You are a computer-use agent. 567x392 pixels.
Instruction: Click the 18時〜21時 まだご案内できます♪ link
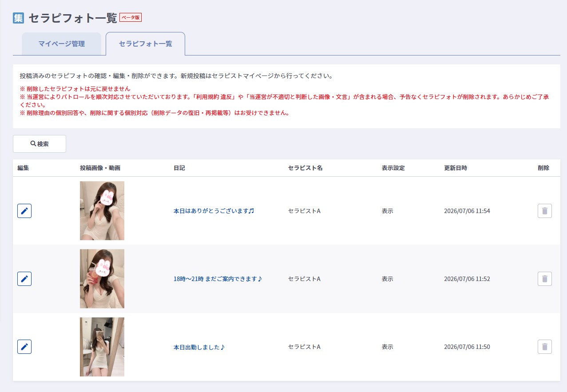(x=218, y=279)
